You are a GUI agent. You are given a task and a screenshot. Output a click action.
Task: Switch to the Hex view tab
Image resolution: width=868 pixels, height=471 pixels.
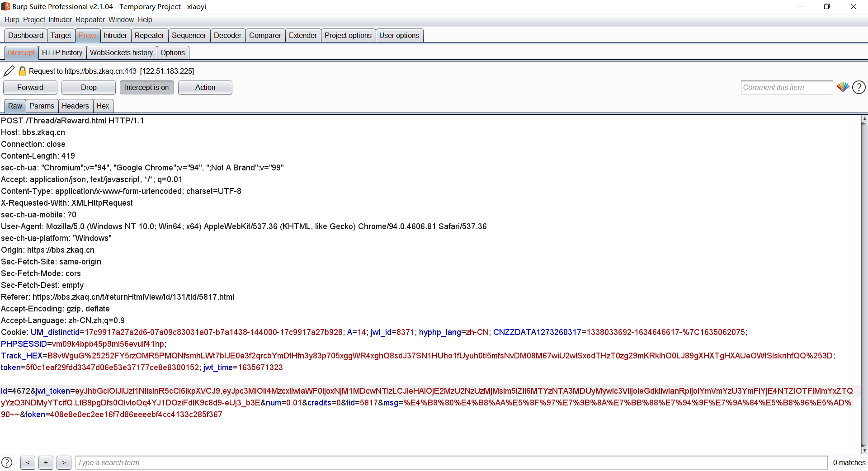pos(103,106)
